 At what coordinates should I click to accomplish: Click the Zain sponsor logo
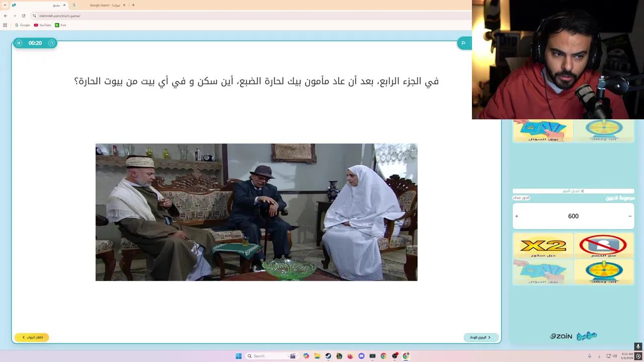pos(561,336)
